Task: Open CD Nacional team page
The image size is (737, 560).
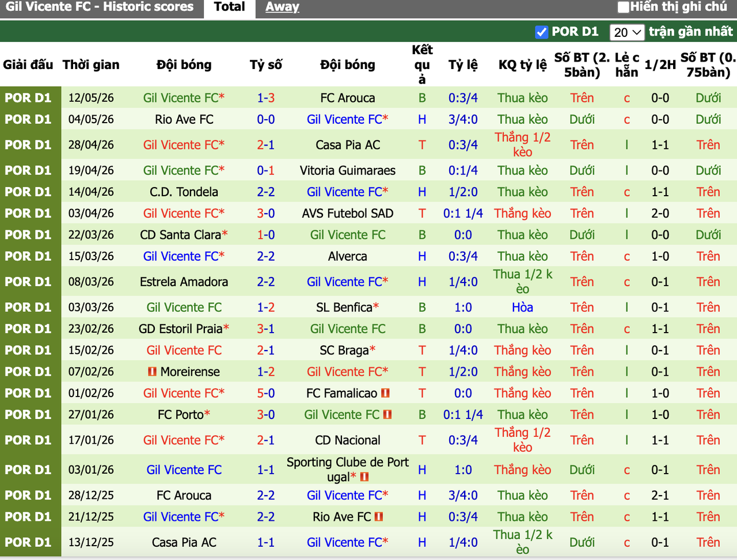Action: coord(348,440)
